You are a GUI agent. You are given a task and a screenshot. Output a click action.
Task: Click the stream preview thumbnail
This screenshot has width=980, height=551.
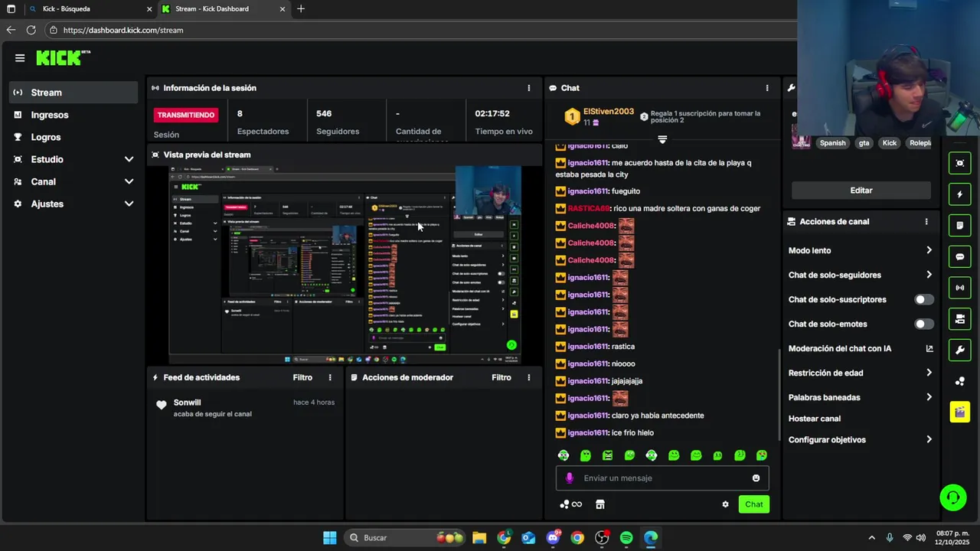(x=345, y=265)
